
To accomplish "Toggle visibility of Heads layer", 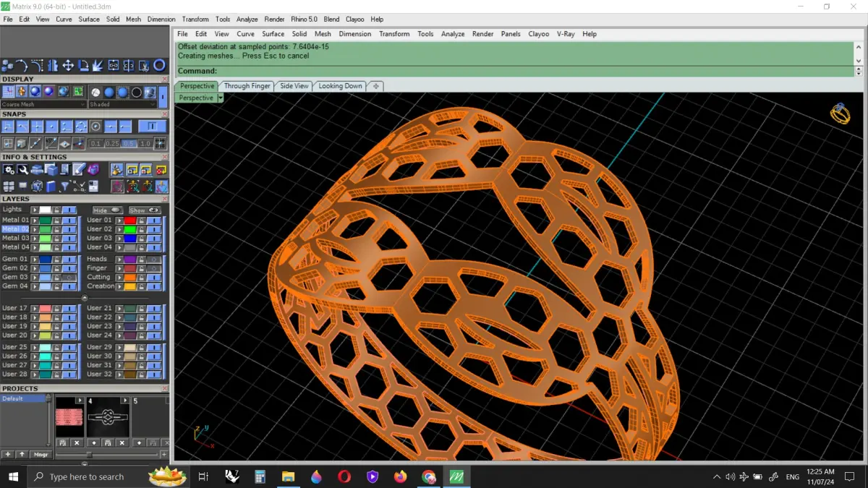I will pos(154,260).
